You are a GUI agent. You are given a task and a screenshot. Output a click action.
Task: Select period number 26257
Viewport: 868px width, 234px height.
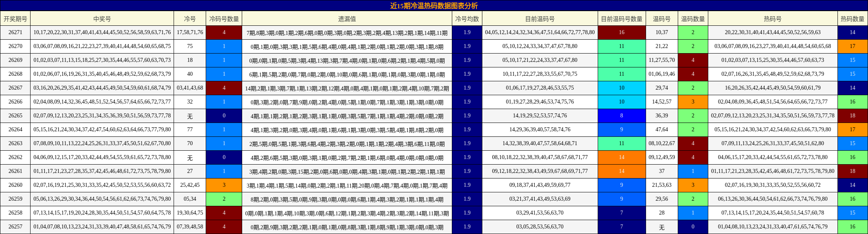click(15, 227)
